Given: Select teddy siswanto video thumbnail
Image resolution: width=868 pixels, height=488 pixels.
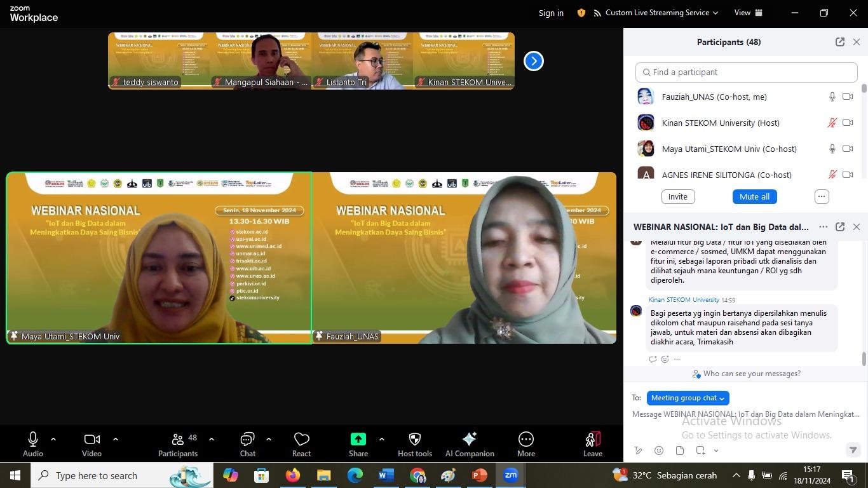Looking at the screenshot, I should pyautogui.click(x=159, y=61).
